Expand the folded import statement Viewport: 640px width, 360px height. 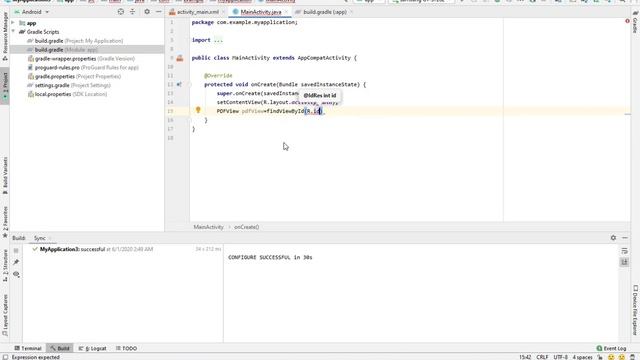tap(219, 40)
